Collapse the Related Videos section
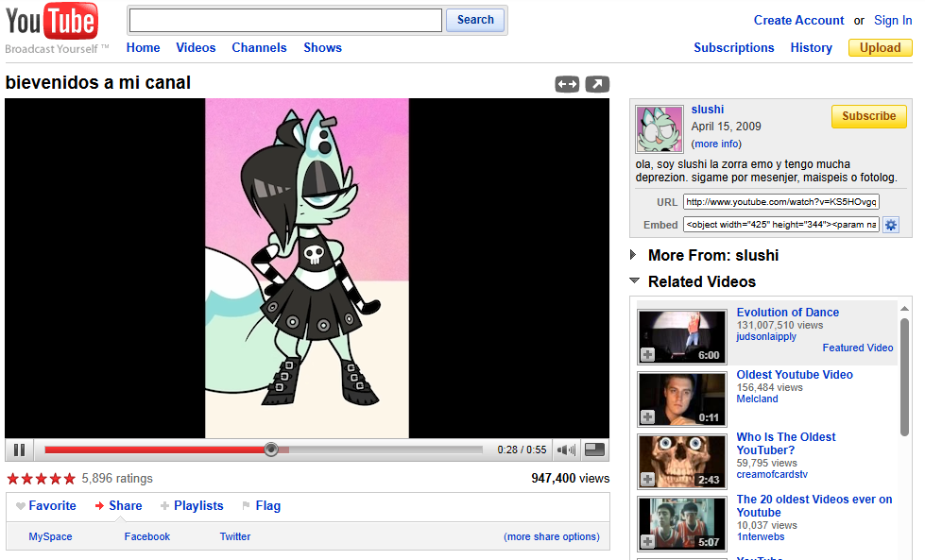925x560 pixels. [x=634, y=281]
